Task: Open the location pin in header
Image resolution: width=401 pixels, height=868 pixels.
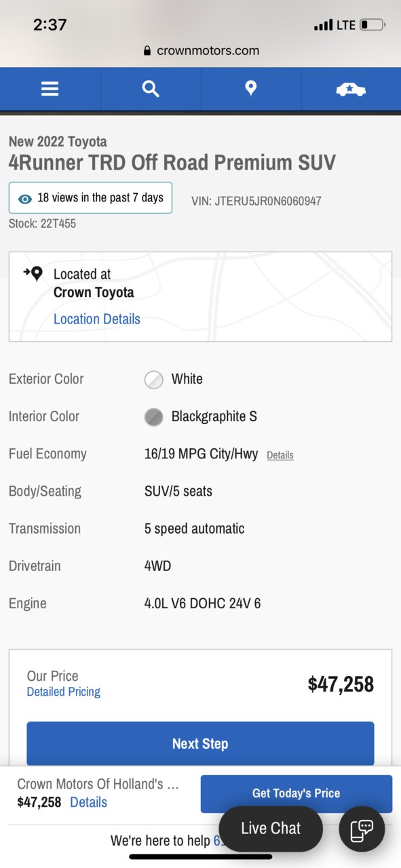Action: (250, 88)
